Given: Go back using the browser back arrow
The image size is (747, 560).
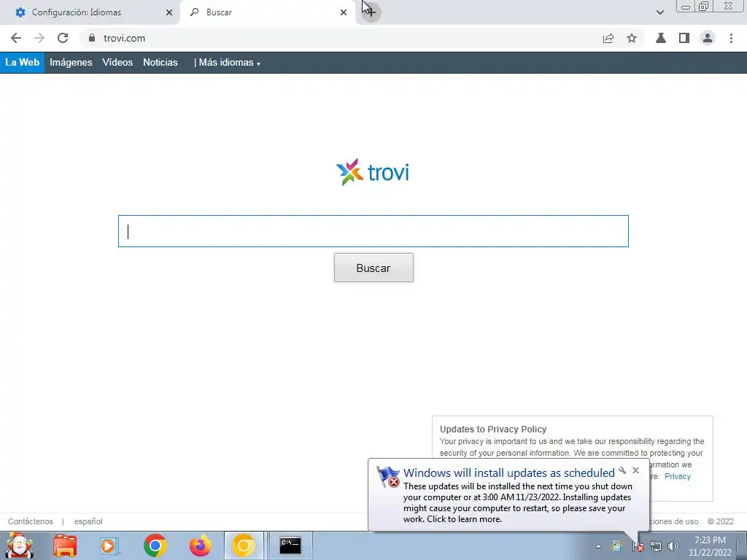Looking at the screenshot, I should pos(16,38).
